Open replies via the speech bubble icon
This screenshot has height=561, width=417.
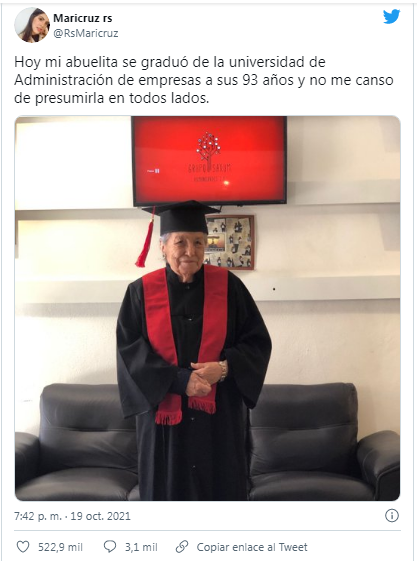point(110,546)
